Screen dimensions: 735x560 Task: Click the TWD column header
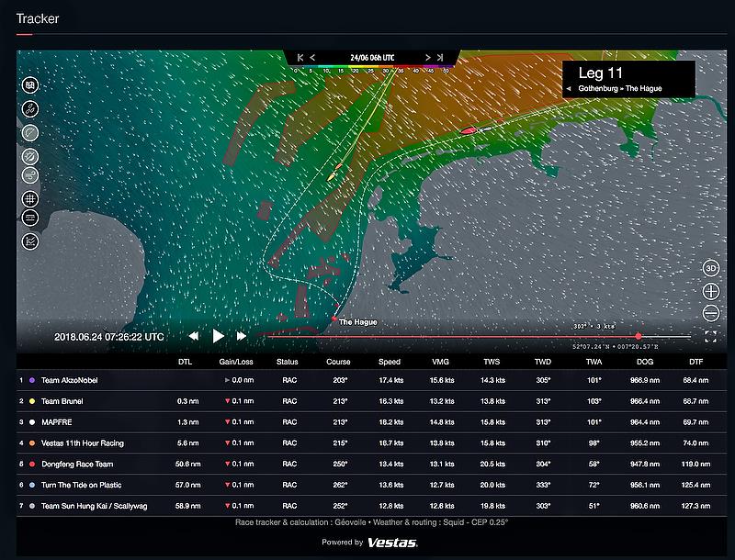(543, 362)
